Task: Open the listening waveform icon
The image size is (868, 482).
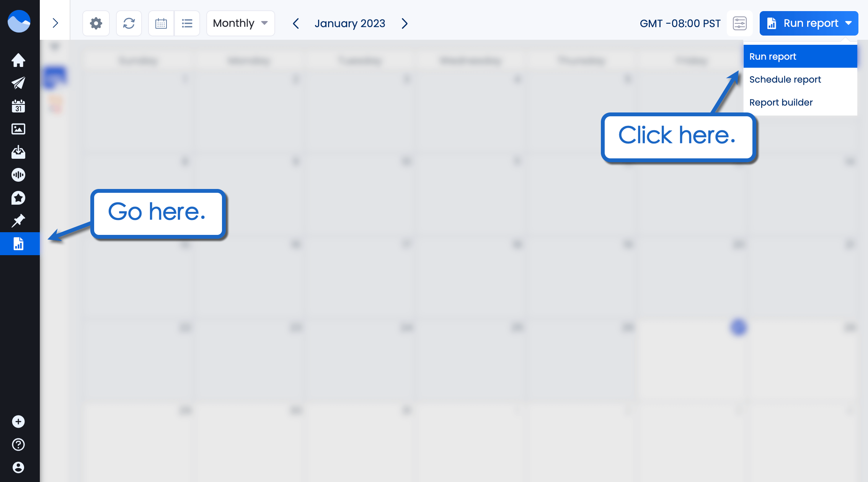Action: click(x=18, y=175)
